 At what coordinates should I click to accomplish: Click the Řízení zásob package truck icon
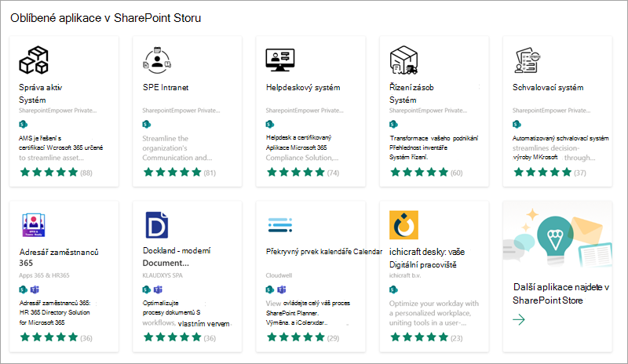[x=403, y=60]
